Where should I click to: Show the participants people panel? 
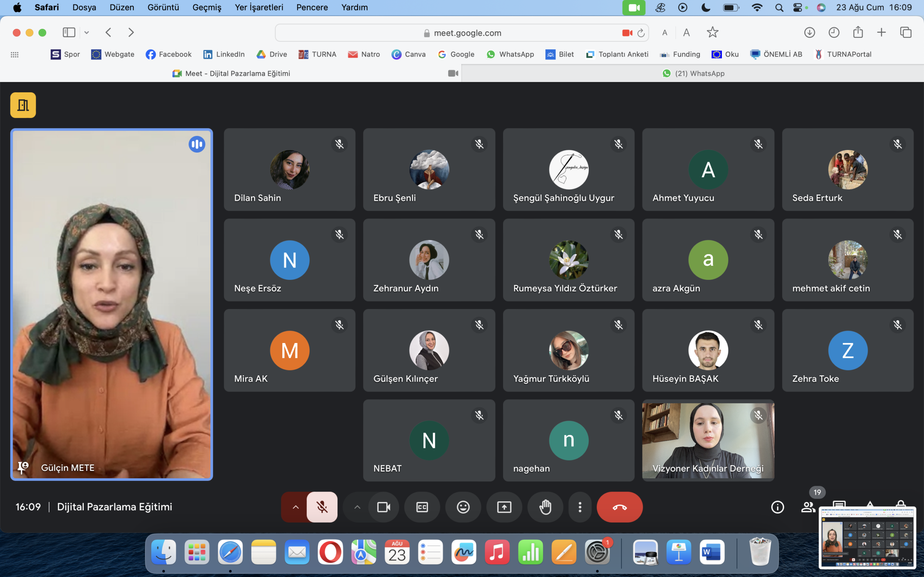point(808,507)
